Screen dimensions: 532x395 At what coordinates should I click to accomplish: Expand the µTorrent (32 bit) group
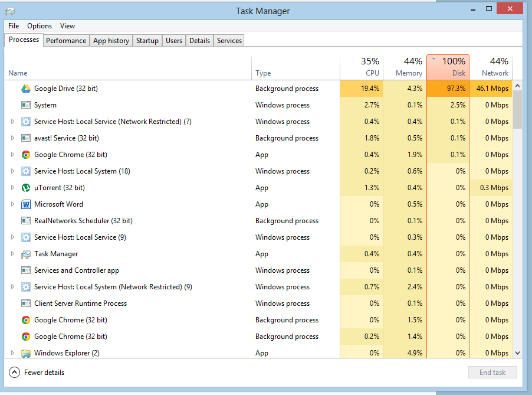pos(12,188)
